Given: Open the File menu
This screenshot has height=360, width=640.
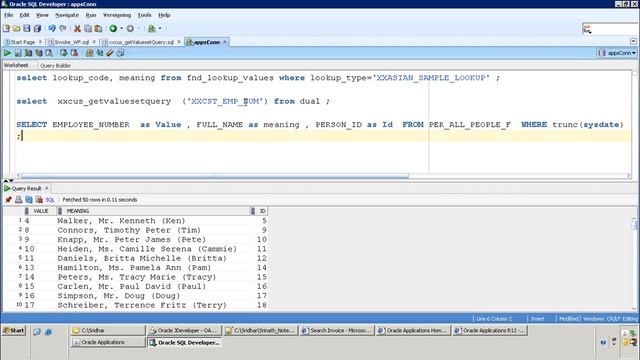Looking at the screenshot, I should [9, 15].
